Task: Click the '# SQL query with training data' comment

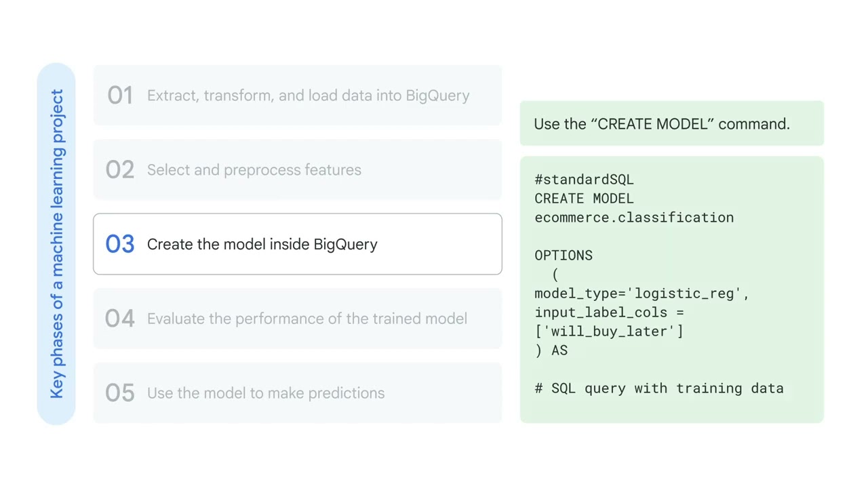Action: click(659, 388)
